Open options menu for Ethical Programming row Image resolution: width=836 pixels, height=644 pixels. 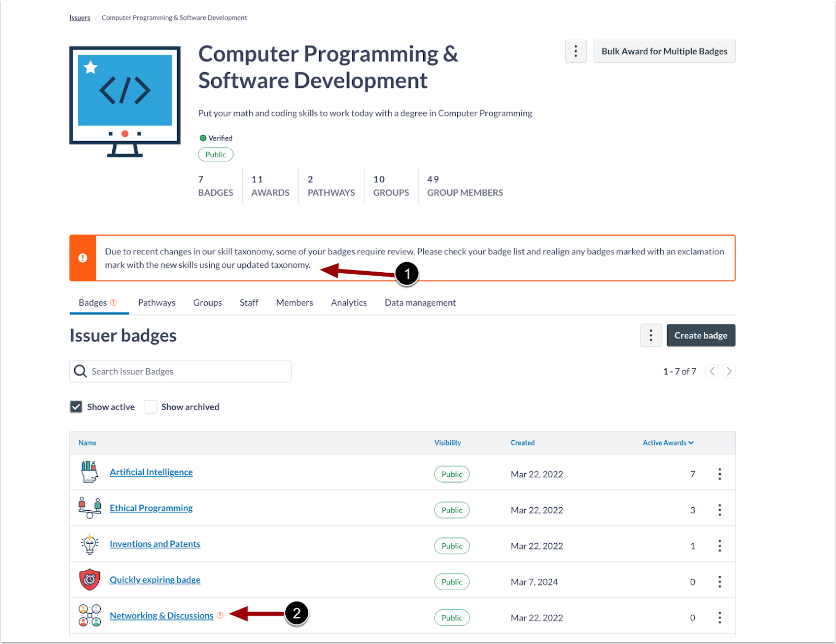point(719,510)
